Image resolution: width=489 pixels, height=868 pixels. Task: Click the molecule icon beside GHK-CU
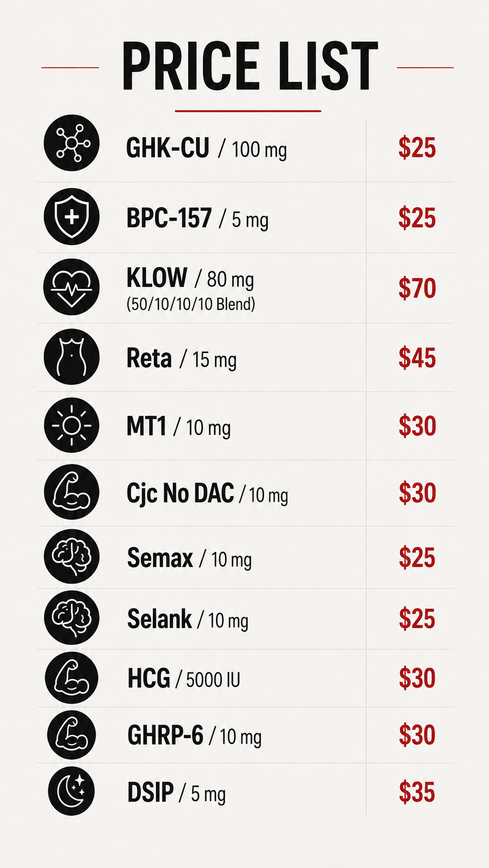(x=72, y=143)
